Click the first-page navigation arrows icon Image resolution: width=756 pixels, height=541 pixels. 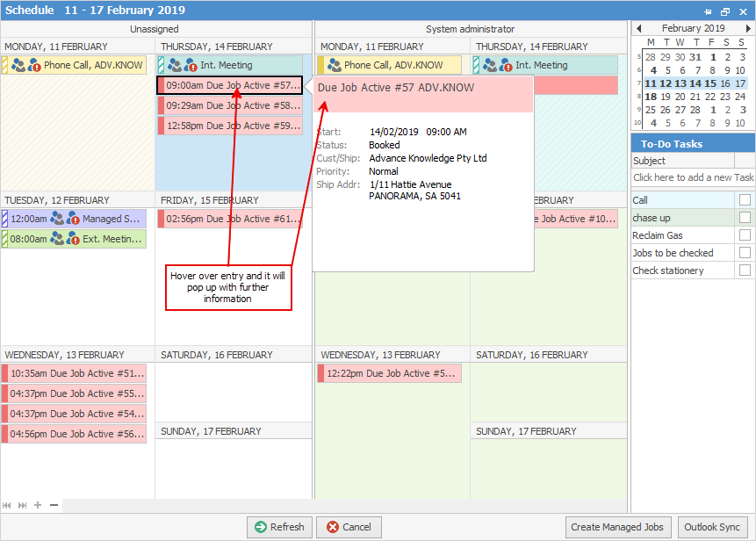[x=6, y=505]
